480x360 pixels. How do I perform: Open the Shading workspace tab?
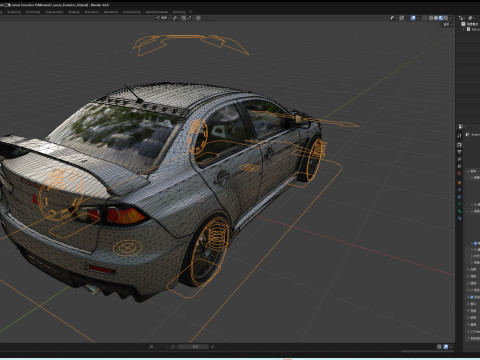(74, 12)
